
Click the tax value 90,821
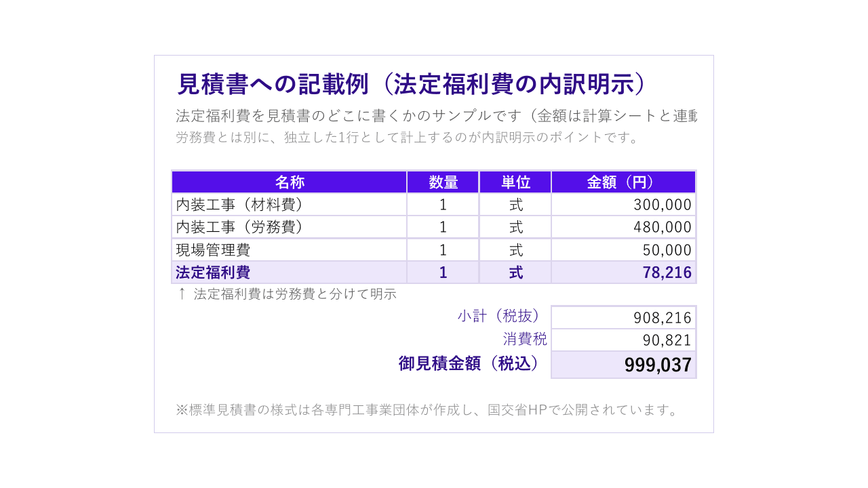pyautogui.click(x=624, y=340)
